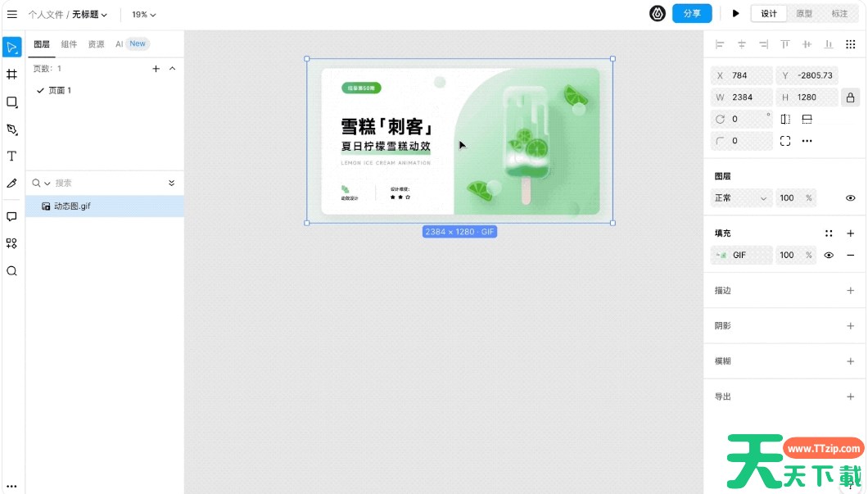Toggle layer visibility eye icon
The height and width of the screenshot is (494, 868).
click(x=850, y=198)
